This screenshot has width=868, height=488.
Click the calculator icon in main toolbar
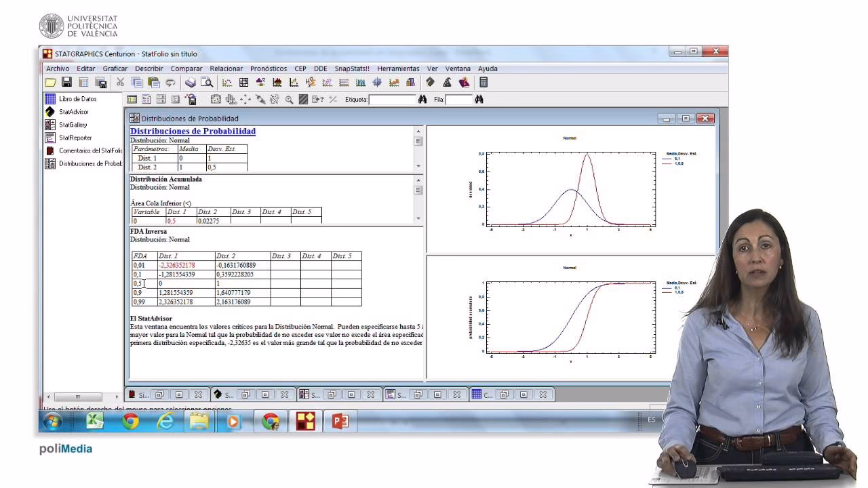[484, 83]
